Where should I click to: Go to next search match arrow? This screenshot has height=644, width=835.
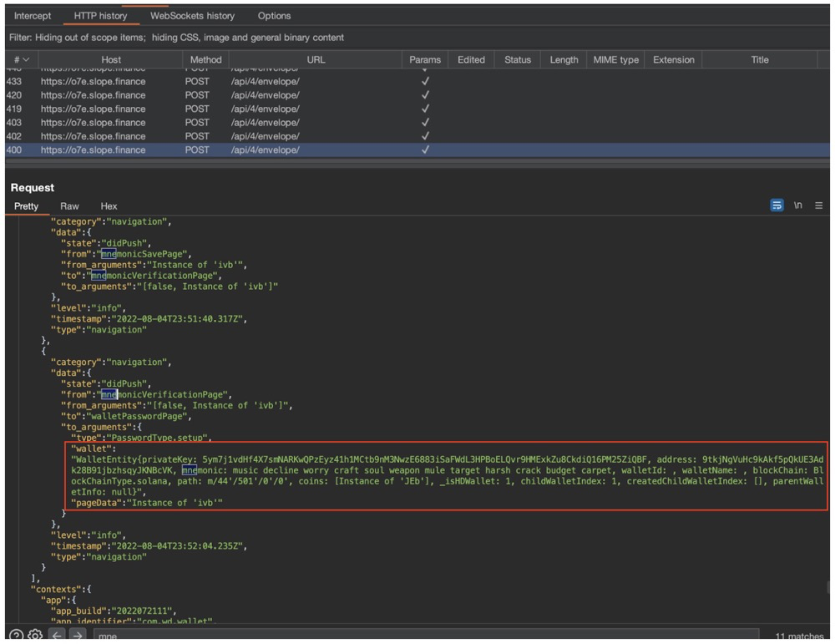click(x=77, y=636)
